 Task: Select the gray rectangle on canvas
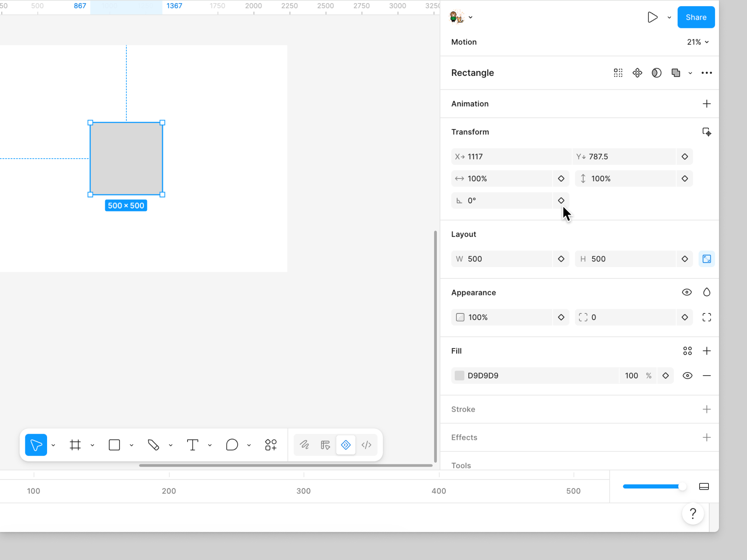point(126,159)
